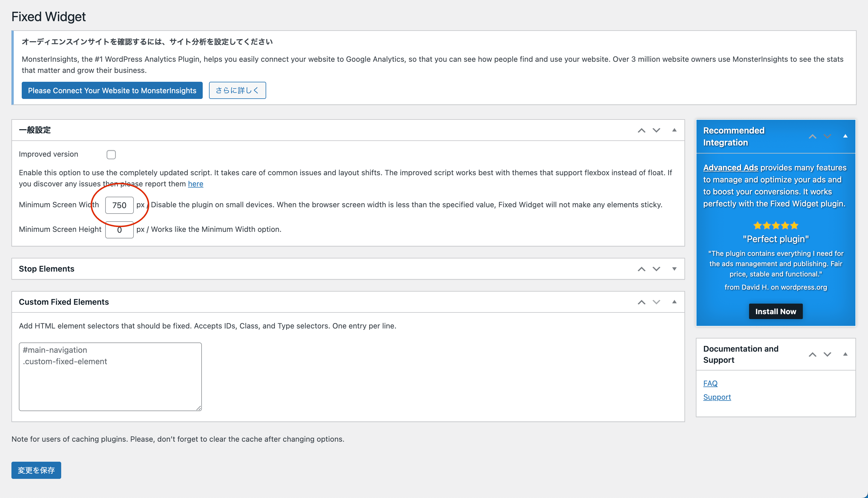Move the Recommended Integration panel down
Image resolution: width=868 pixels, height=498 pixels.
827,136
